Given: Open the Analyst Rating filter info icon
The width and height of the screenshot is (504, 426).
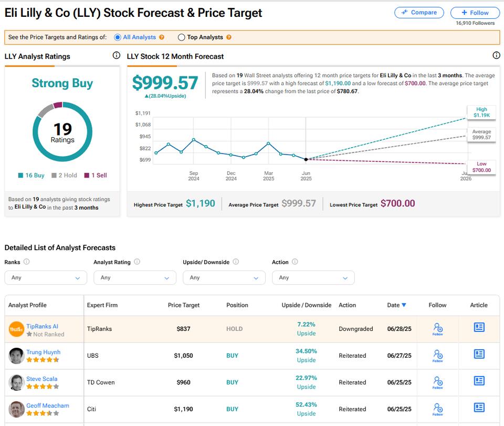Looking at the screenshot, I should click(x=137, y=262).
